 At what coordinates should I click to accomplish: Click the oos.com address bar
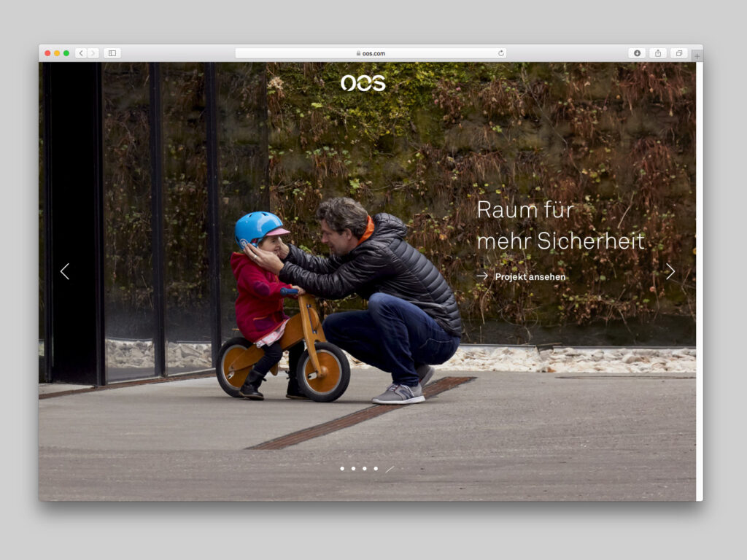pyautogui.click(x=371, y=53)
